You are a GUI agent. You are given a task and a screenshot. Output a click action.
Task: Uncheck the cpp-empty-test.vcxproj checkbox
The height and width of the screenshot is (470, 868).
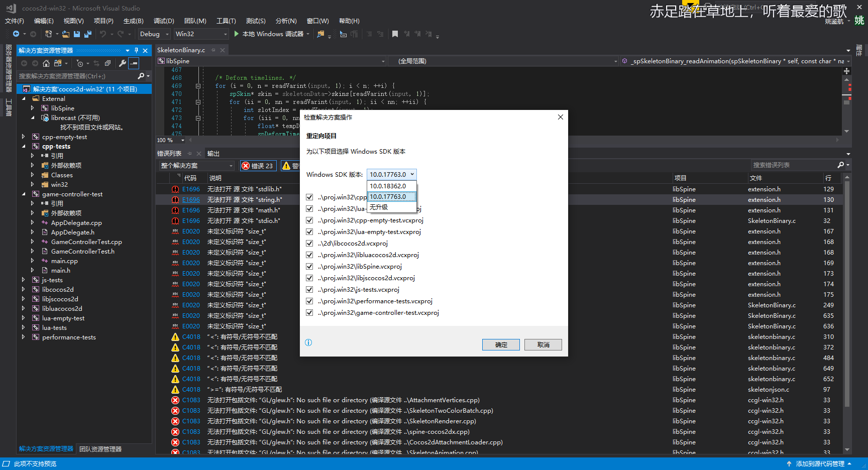tap(309, 220)
